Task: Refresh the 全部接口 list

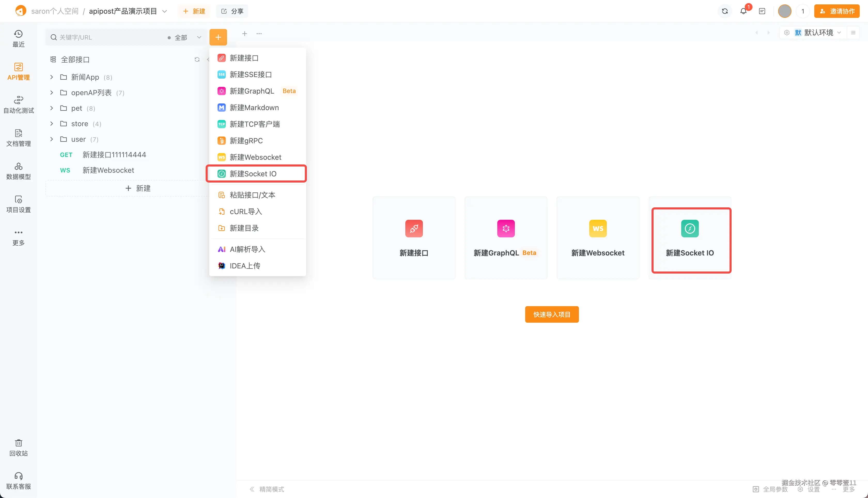Action: (x=197, y=59)
